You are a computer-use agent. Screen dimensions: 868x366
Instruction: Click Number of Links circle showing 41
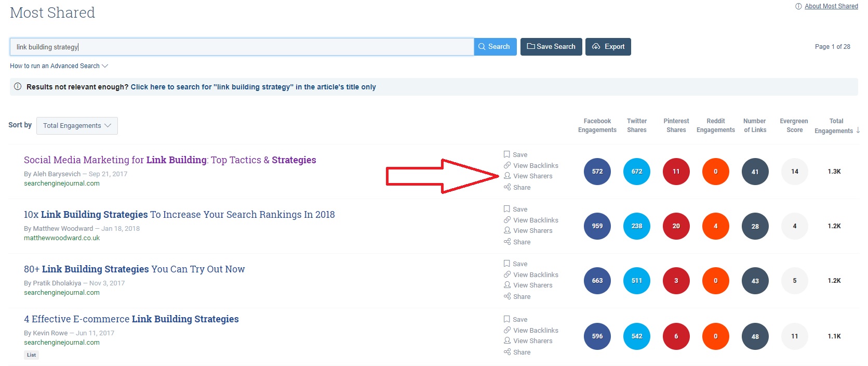[x=755, y=172]
